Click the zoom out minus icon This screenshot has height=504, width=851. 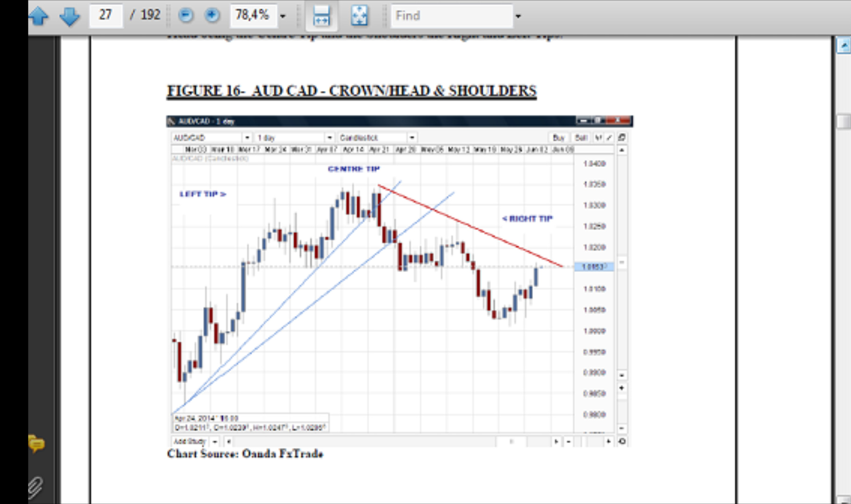[x=185, y=15]
